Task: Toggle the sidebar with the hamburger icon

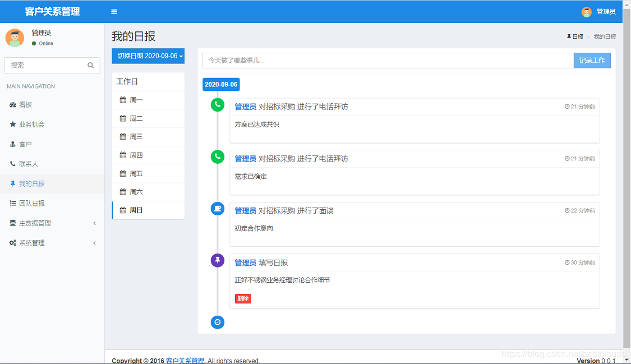Action: [114, 12]
